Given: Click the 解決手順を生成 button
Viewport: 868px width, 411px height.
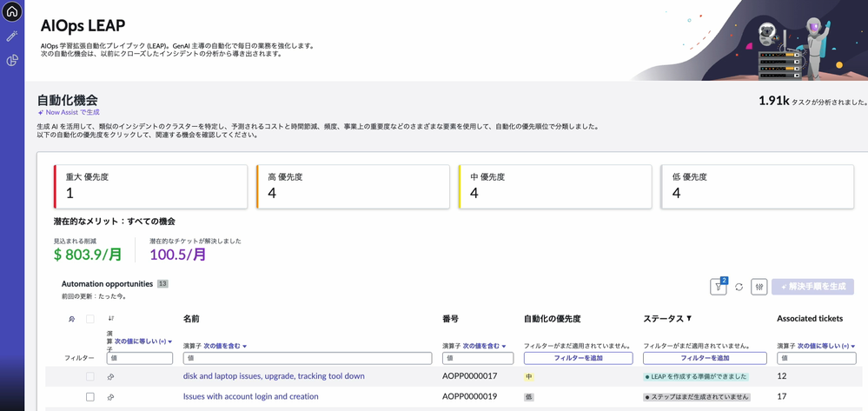Looking at the screenshot, I should click(x=812, y=287).
